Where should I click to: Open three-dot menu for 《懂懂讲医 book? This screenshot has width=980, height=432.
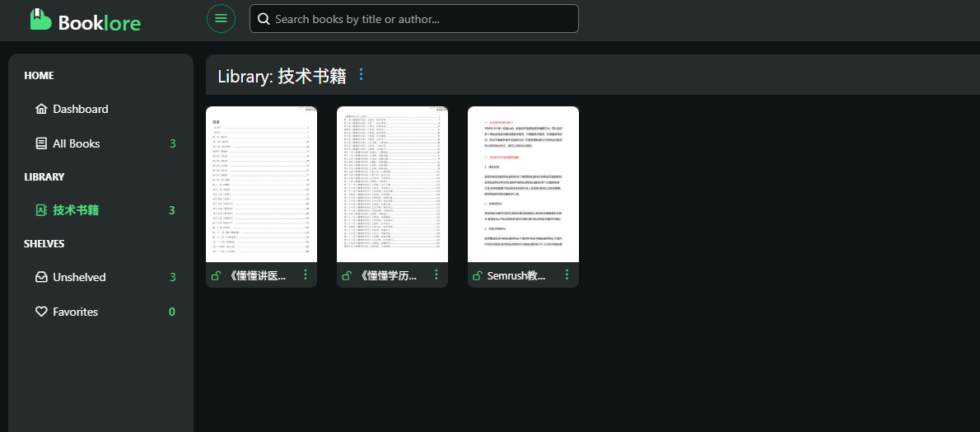tap(306, 275)
